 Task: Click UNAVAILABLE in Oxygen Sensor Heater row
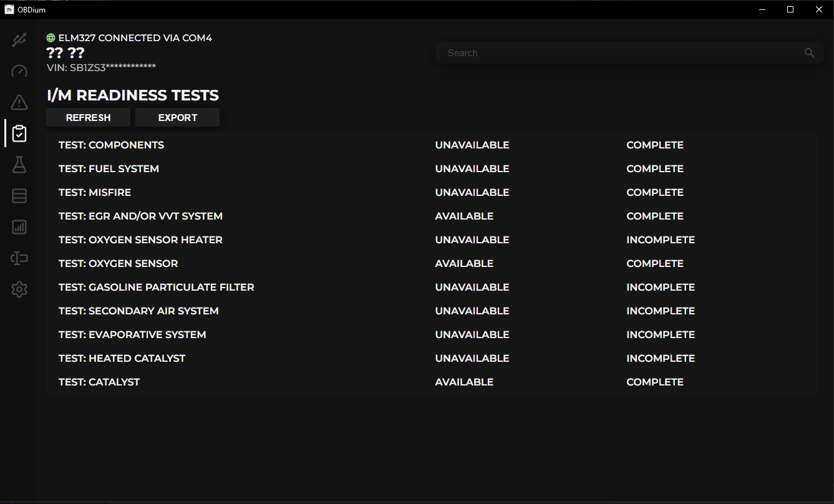coord(472,240)
